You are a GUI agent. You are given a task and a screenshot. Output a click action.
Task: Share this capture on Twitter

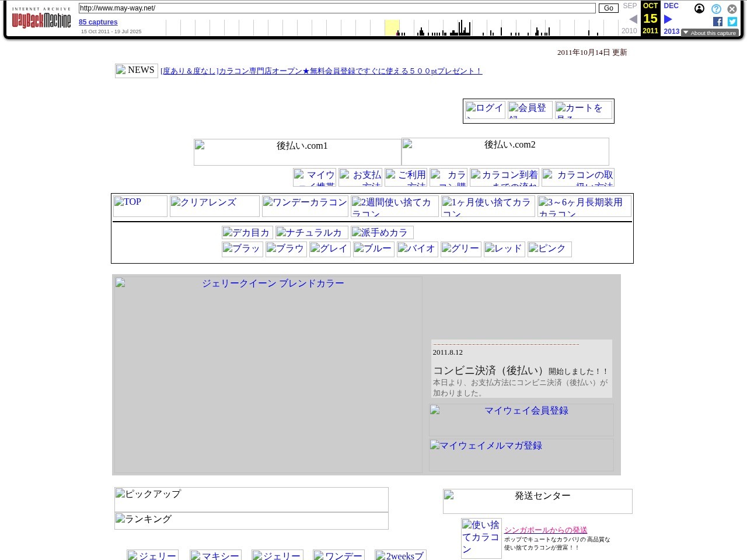pyautogui.click(x=732, y=22)
